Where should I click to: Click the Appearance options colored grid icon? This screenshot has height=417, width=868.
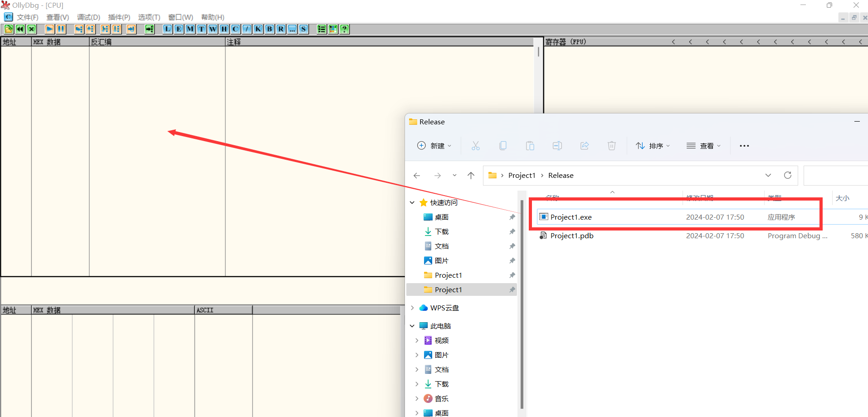(333, 29)
